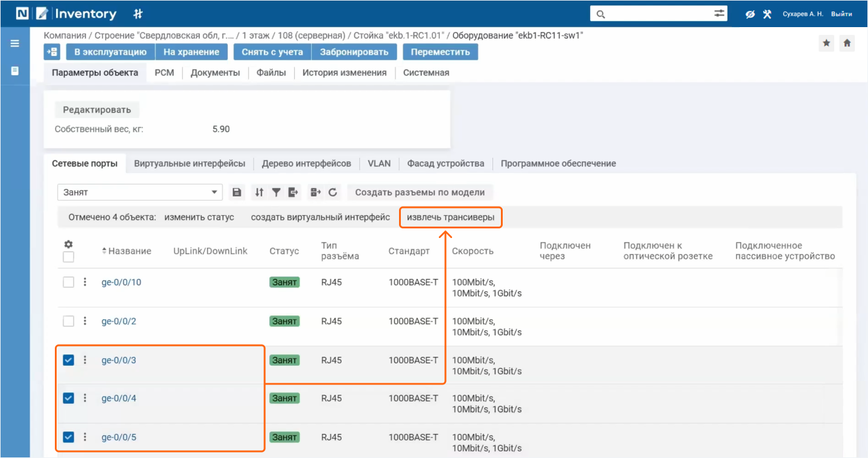Click the save icon beside the filter dropdown
Viewport: 868px width, 458px height.
[237, 192]
